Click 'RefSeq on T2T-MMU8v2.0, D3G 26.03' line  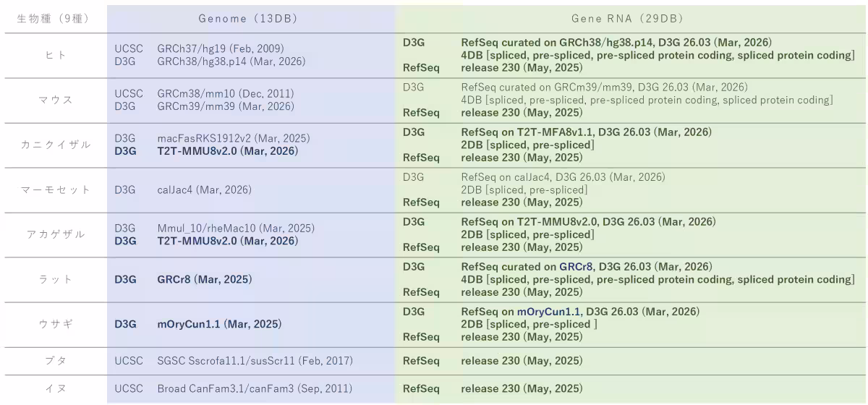click(x=589, y=221)
